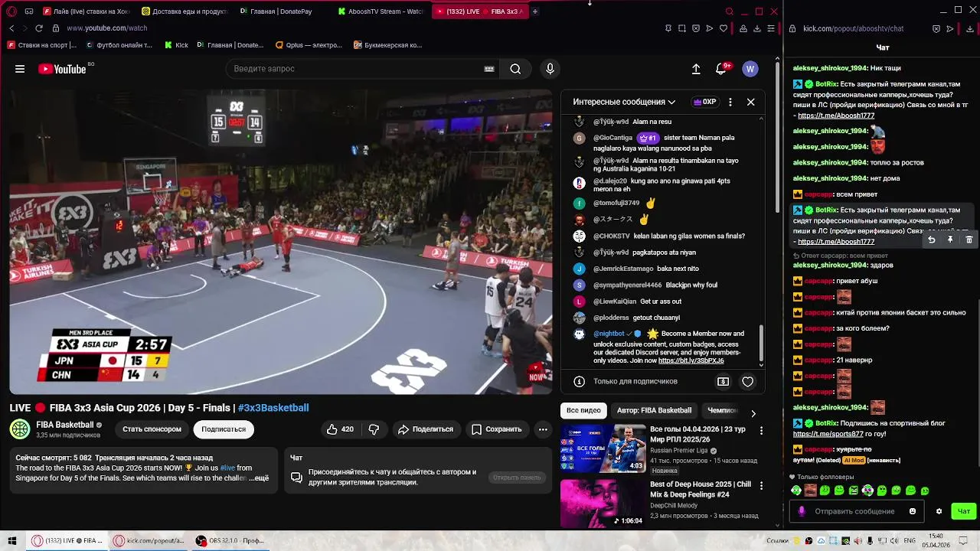
Task: Switch to Главная DonatePay tab
Action: coord(283,11)
